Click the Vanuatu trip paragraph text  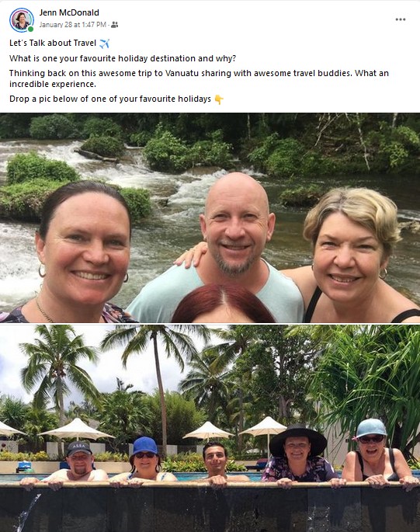point(199,78)
